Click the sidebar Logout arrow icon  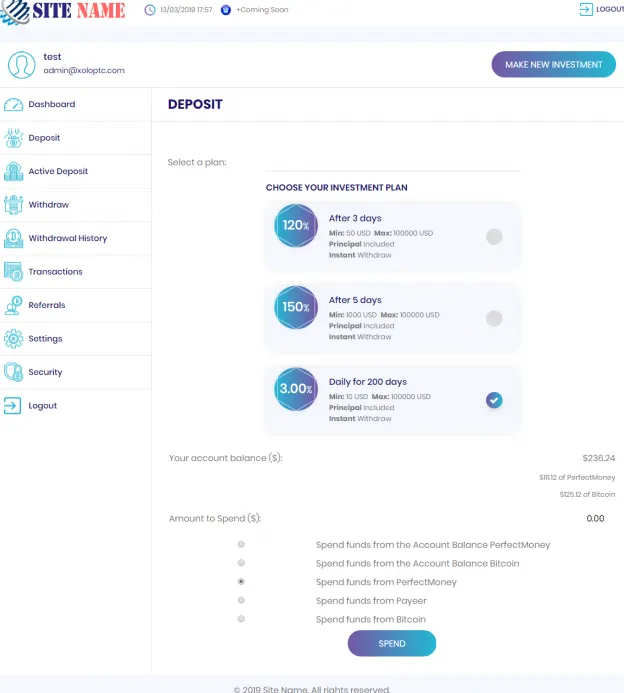pos(12,406)
